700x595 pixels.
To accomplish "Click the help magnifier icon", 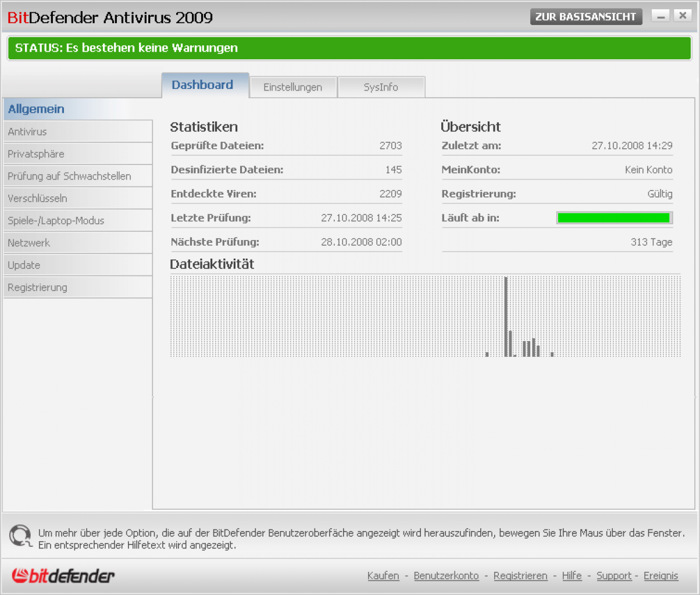I will click(21, 536).
